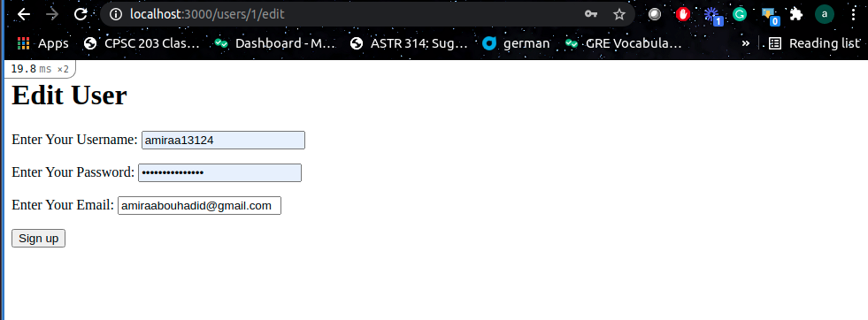Screen dimensions: 868x320
Task: Click the 19.8 ms profiler badge
Action: pos(40,69)
